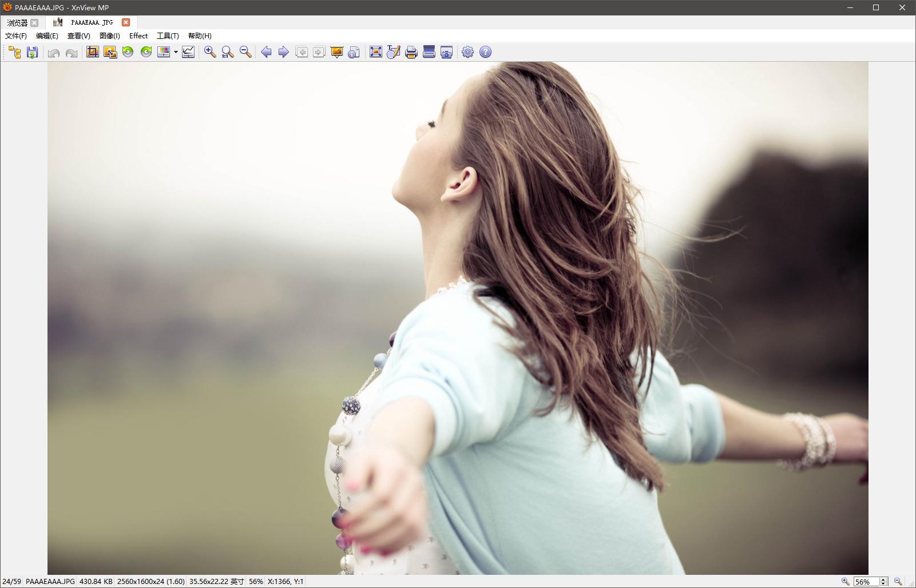
Task: Increase zoom with status bar up stepper
Action: click(883, 579)
